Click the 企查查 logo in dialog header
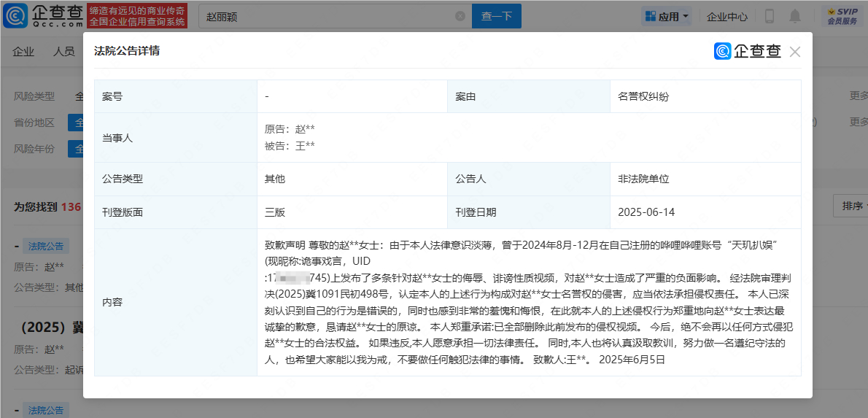868x418 pixels. [x=747, y=51]
